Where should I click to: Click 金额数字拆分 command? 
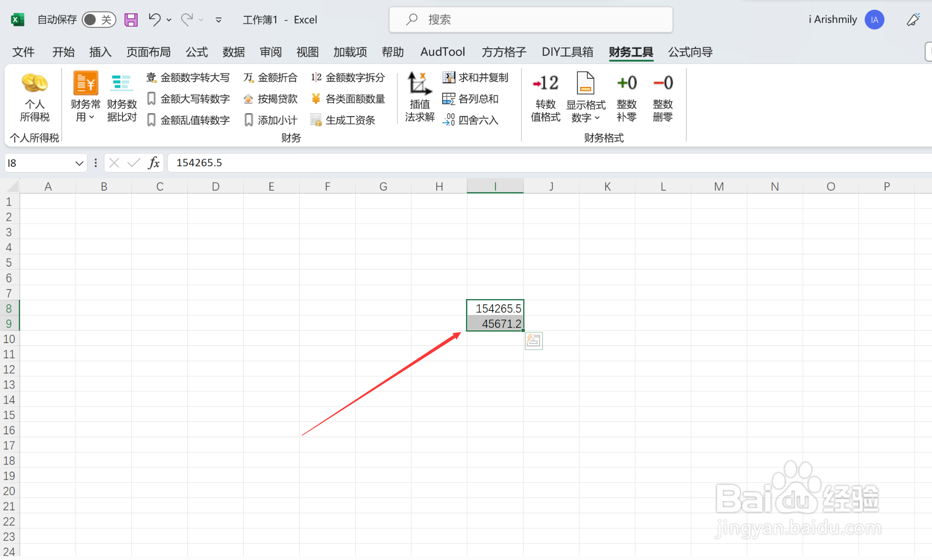tap(348, 77)
